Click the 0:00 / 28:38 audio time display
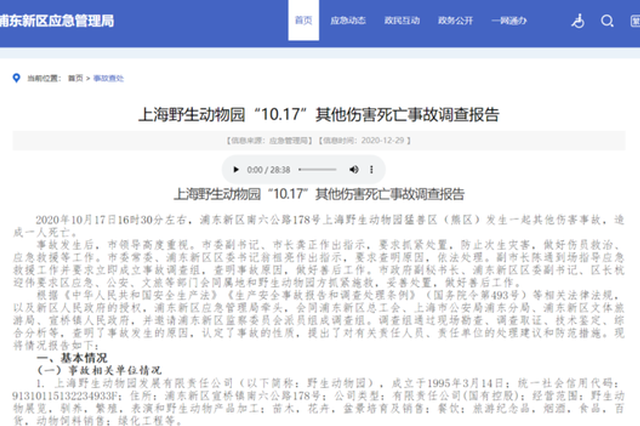This screenshot has width=640, height=426. pyautogui.click(x=268, y=170)
